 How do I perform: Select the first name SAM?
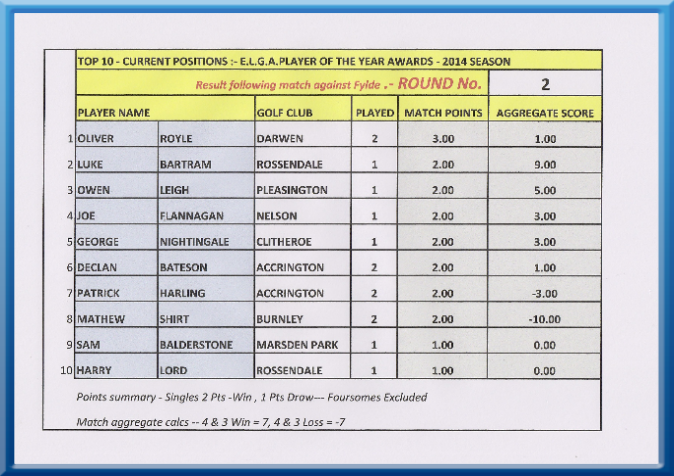pyautogui.click(x=89, y=345)
